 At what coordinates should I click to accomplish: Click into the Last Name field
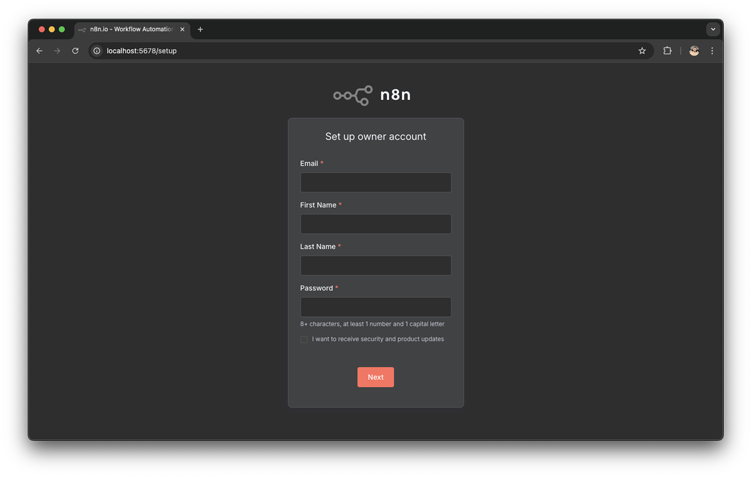pyautogui.click(x=375, y=265)
